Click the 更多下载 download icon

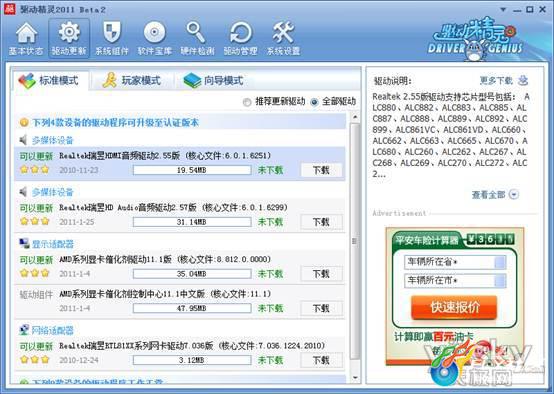[x=523, y=81]
